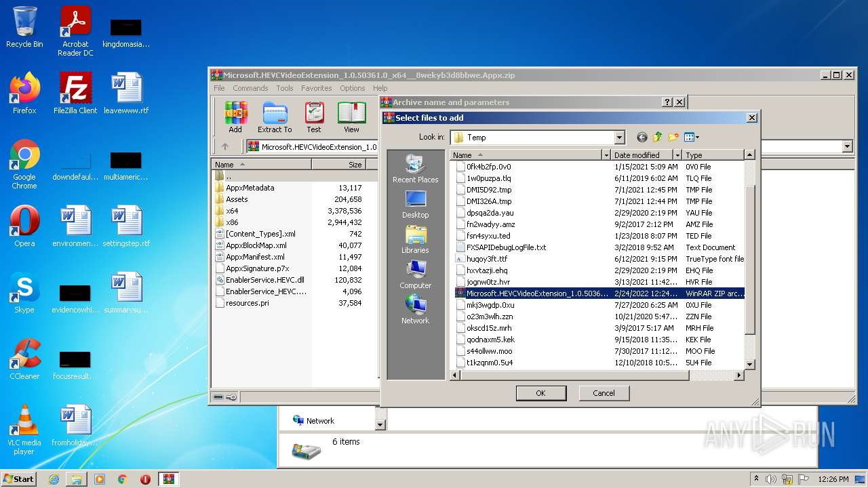Screen dimensions: 868x488
Task: Click the WinRAR Add toolbar icon
Action: [x=235, y=117]
